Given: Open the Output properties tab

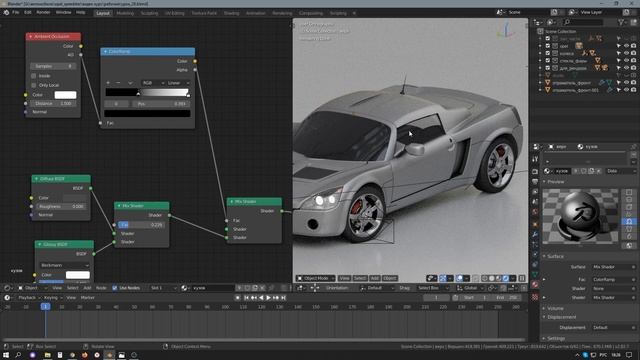Looking at the screenshot, I should coord(535,181).
